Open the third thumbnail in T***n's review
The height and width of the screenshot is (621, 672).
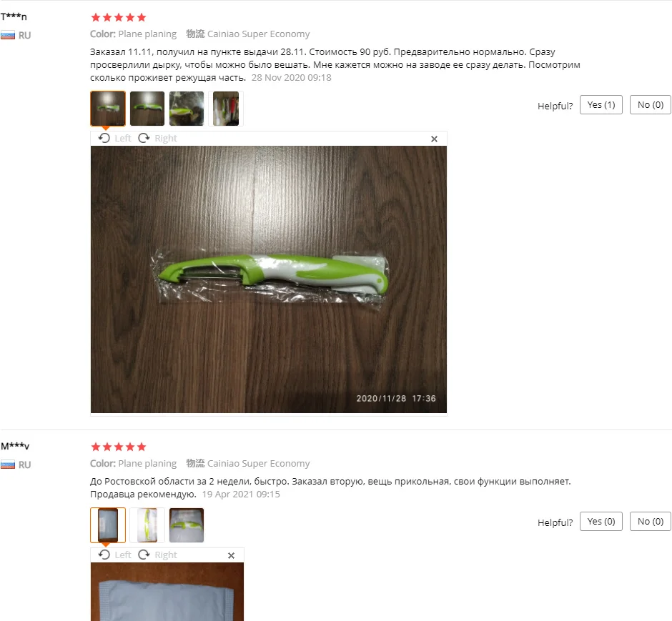(x=187, y=109)
